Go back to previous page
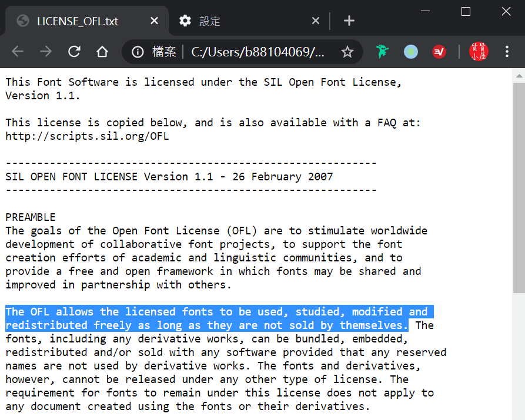 point(18,52)
